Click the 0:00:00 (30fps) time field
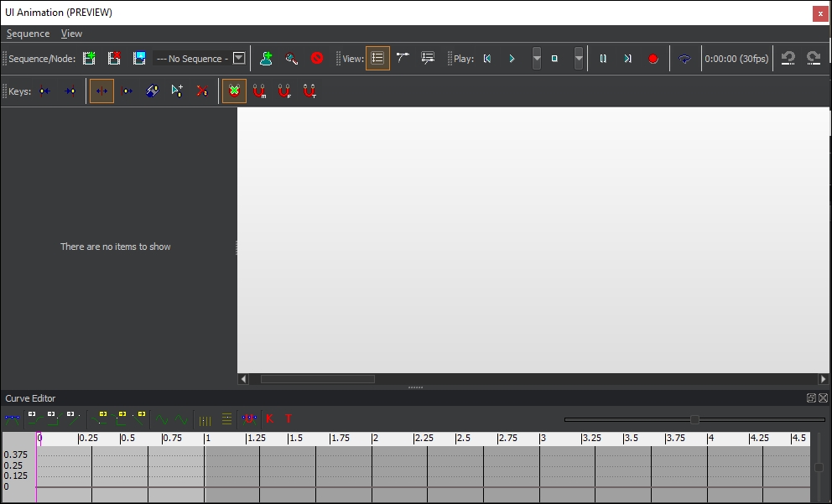Screen dimensions: 832x504 [x=736, y=59]
